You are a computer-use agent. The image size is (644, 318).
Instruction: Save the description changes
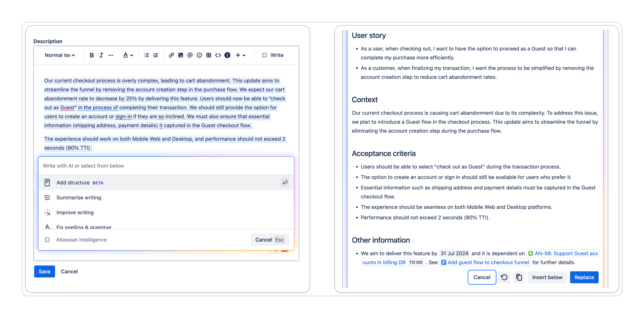(x=44, y=271)
